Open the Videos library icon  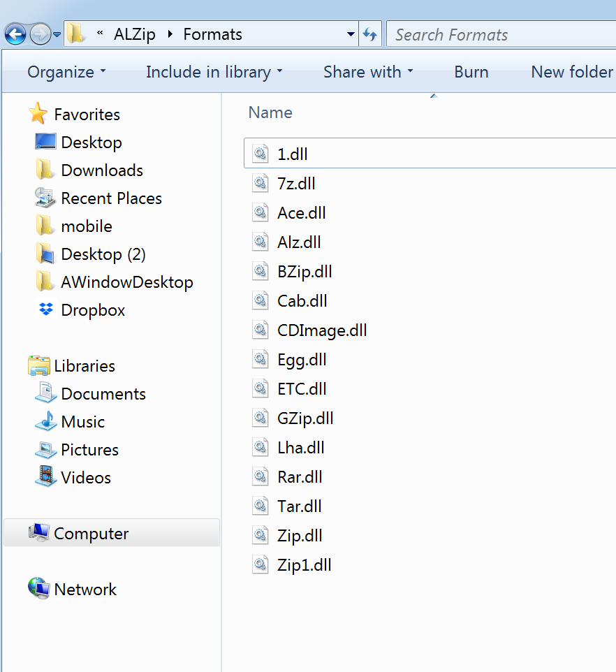45,476
